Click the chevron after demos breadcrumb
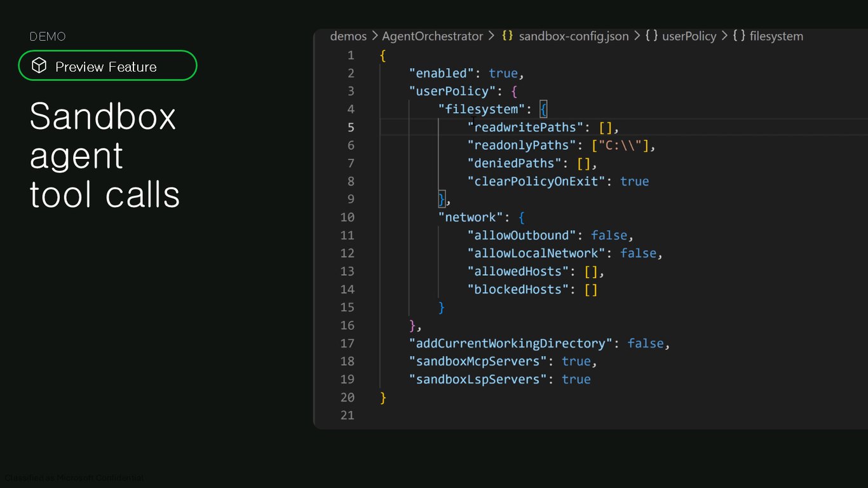This screenshot has height=488, width=868. pyautogui.click(x=375, y=36)
